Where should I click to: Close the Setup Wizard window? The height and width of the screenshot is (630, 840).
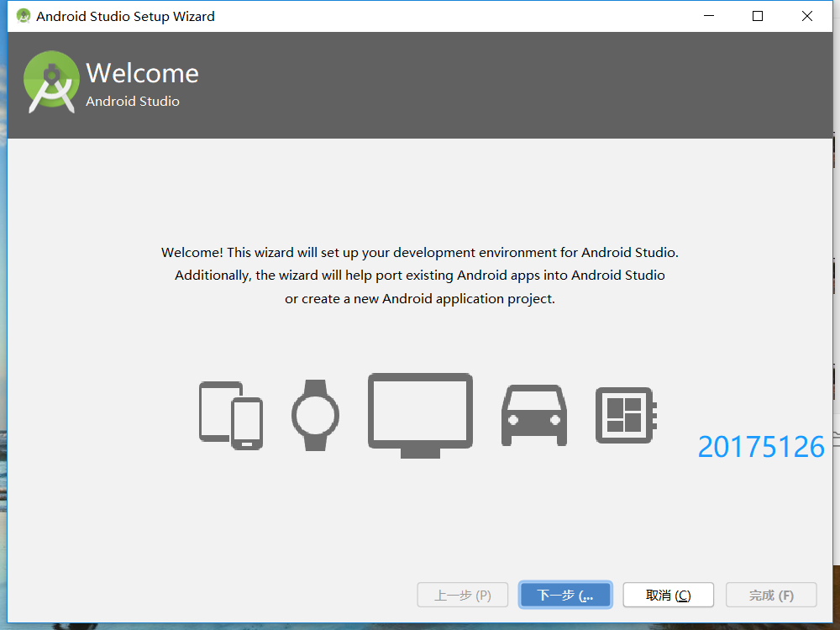806,16
